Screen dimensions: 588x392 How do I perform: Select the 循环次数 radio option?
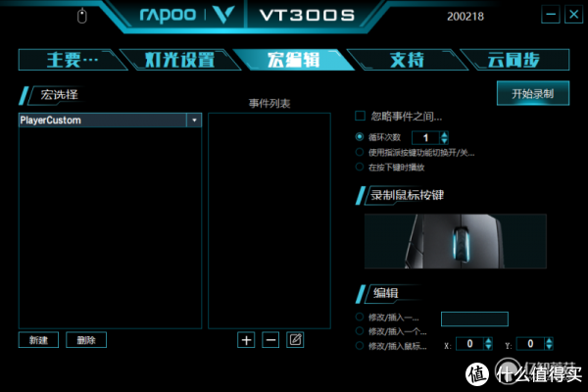coord(360,137)
